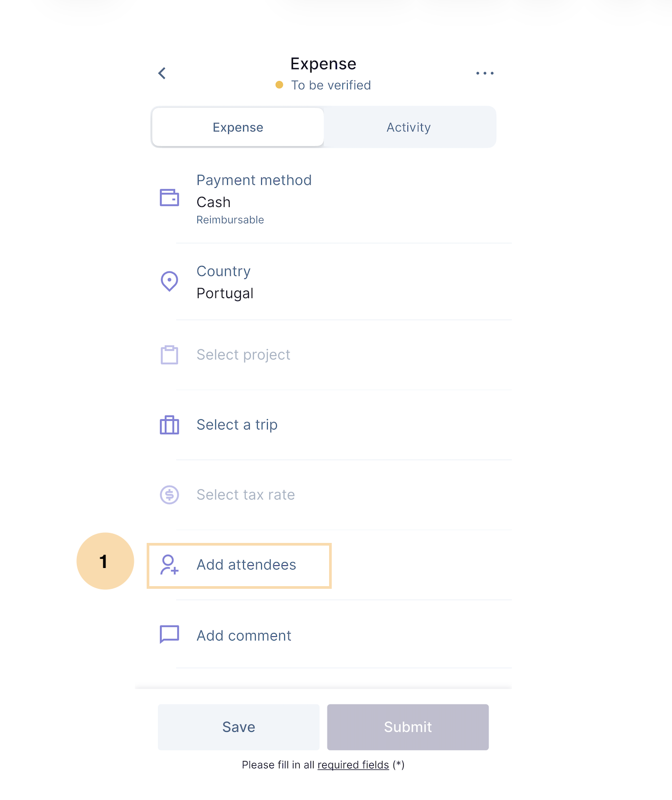The height and width of the screenshot is (800, 672).
Task: Open the Select project picker
Action: tap(331, 355)
